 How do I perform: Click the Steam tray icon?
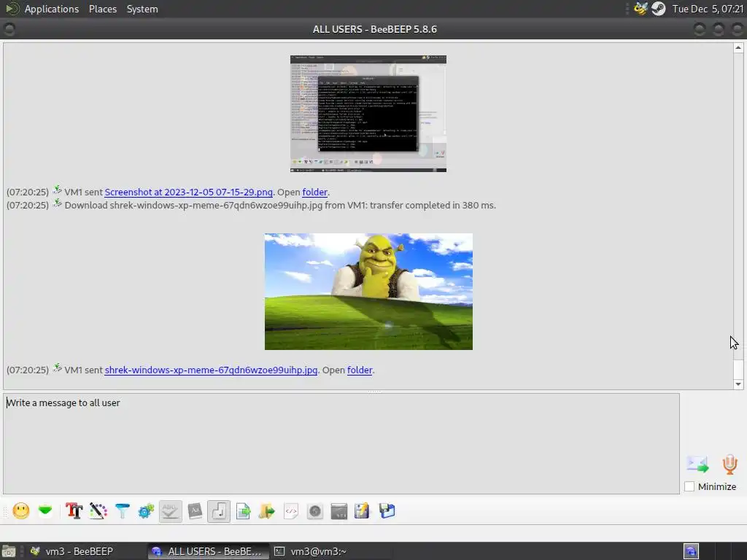(659, 9)
